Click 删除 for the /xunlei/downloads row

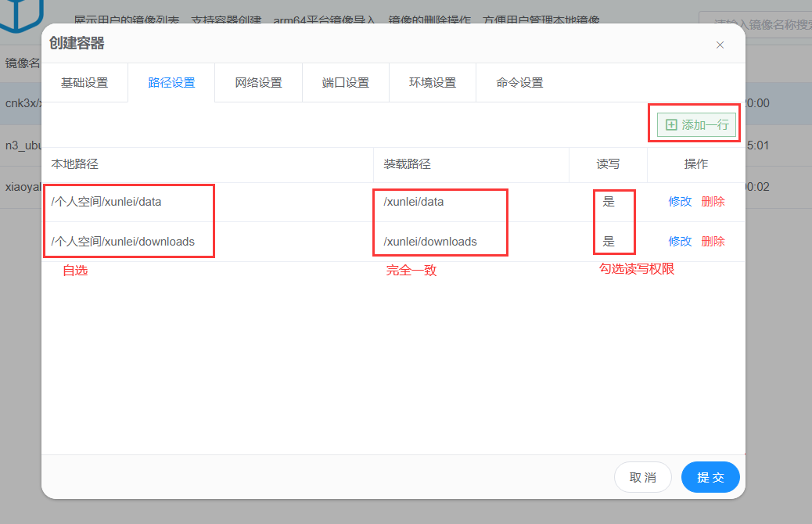713,242
